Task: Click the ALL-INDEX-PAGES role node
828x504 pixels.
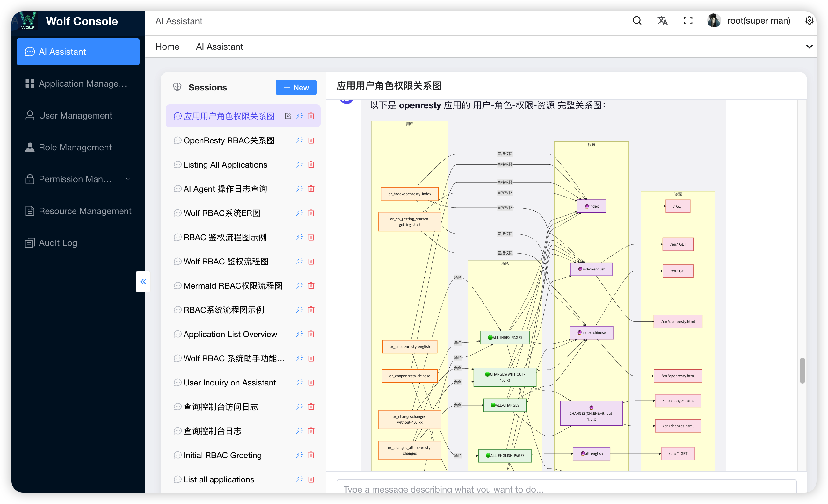Action: pos(505,337)
